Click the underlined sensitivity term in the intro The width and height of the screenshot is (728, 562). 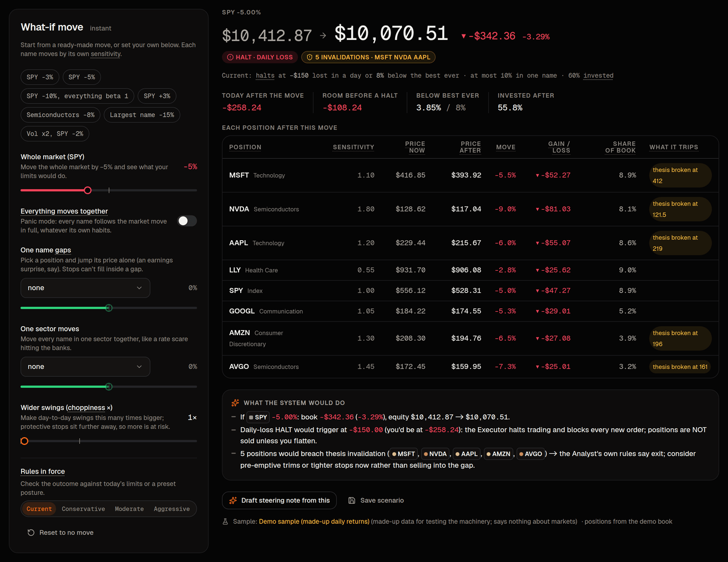(105, 54)
